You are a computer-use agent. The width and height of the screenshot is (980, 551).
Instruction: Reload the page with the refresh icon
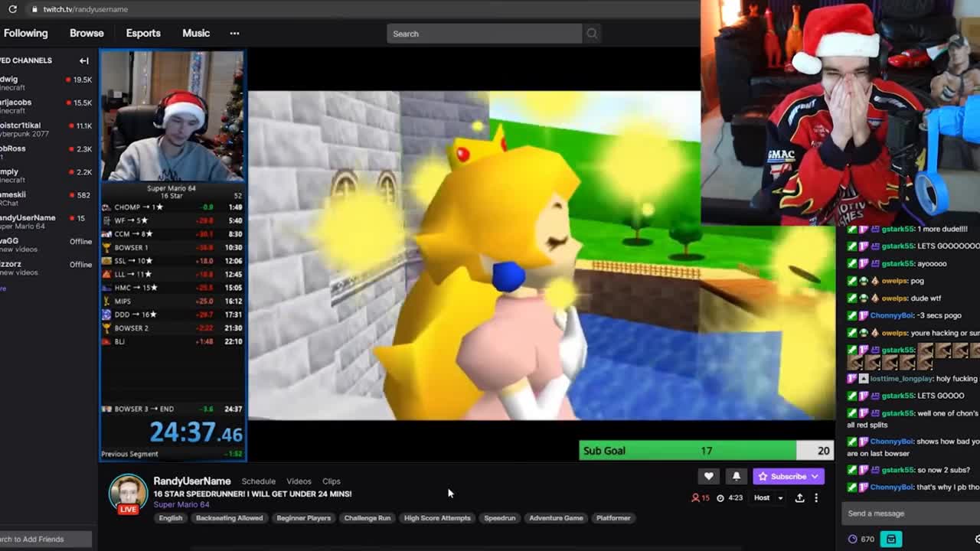pos(12,9)
